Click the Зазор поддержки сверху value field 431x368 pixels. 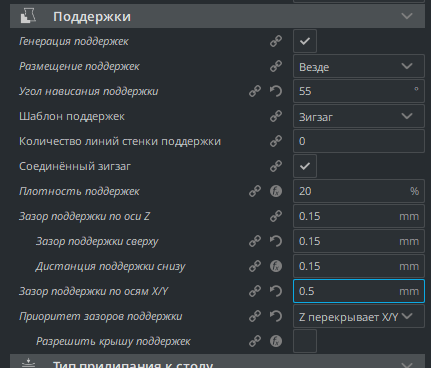[359, 241]
